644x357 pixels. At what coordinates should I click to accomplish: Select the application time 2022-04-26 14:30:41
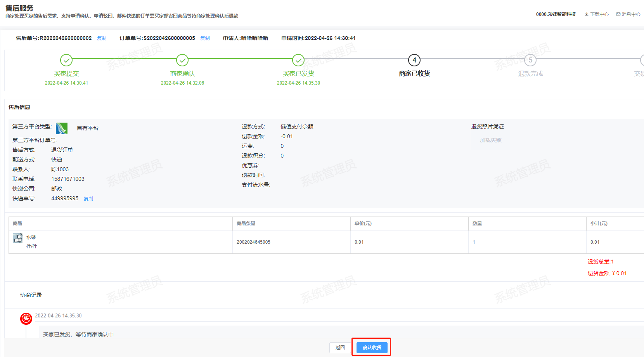[x=330, y=38]
